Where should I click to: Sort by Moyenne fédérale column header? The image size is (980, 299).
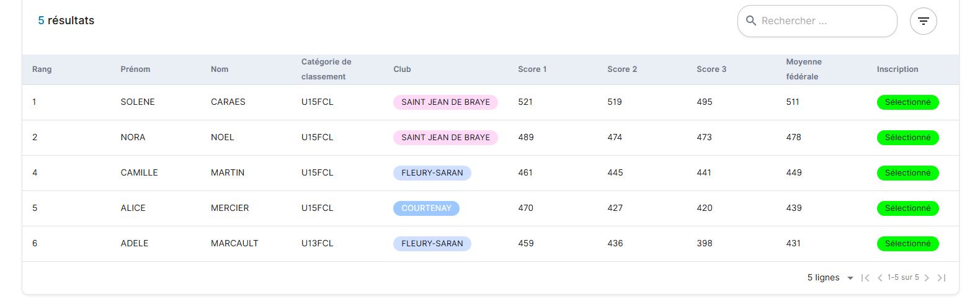coord(803,69)
